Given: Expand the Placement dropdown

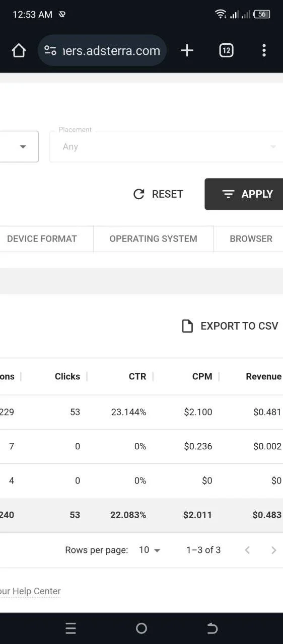Looking at the screenshot, I should pos(166,146).
